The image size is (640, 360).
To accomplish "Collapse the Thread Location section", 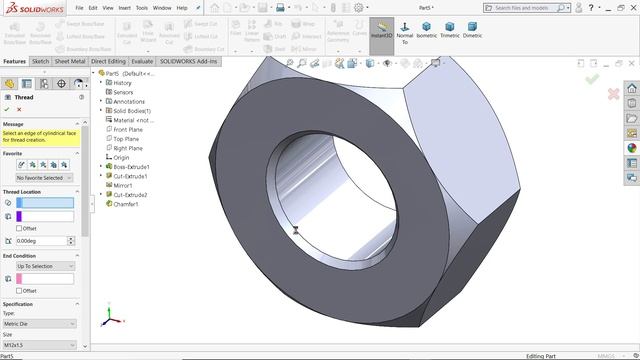I will pos(77,191).
